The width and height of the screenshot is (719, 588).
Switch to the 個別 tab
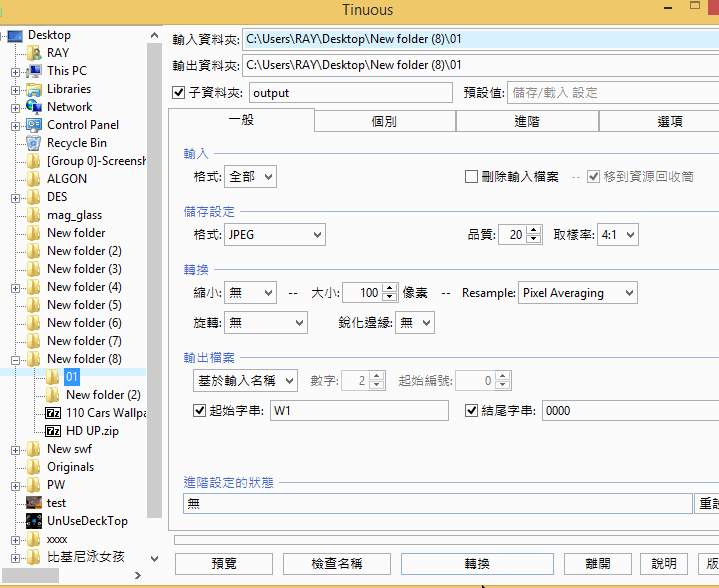click(384, 122)
